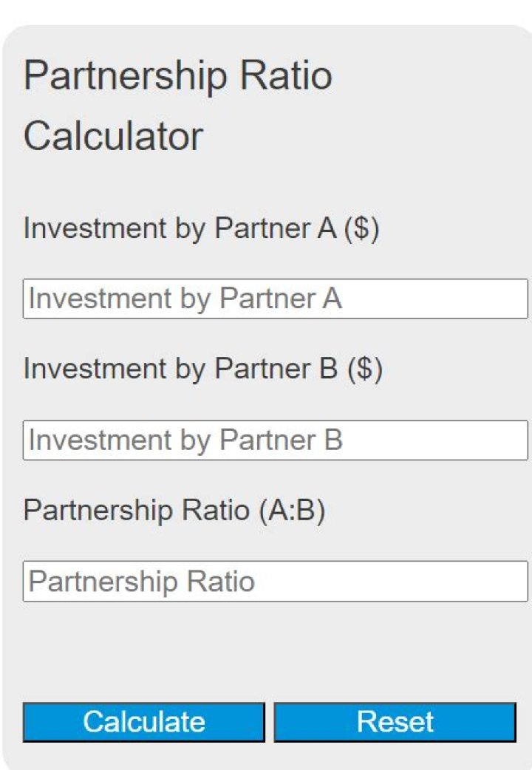
Task: Click the white area above the calculator card
Action: tap(266, 10)
